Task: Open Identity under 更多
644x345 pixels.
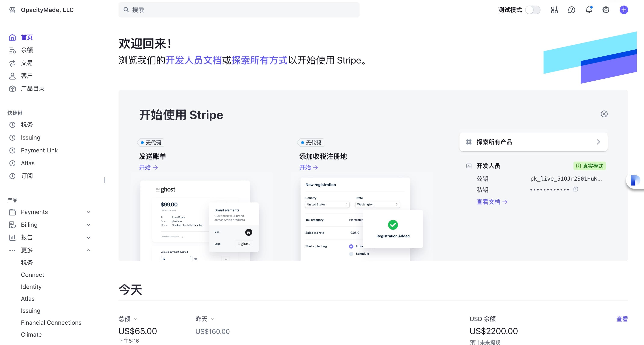Action: (31, 287)
